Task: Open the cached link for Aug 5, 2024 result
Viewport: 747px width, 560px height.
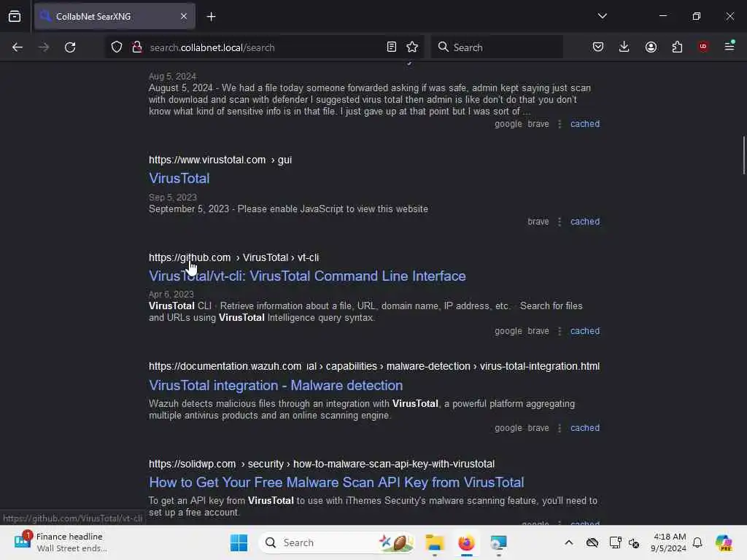Action: 585,124
